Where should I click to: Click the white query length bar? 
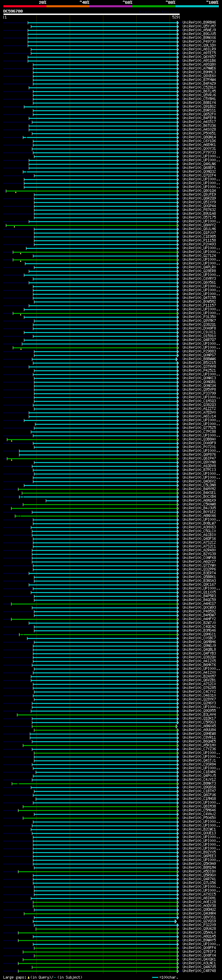pyautogui.click(x=91, y=15)
